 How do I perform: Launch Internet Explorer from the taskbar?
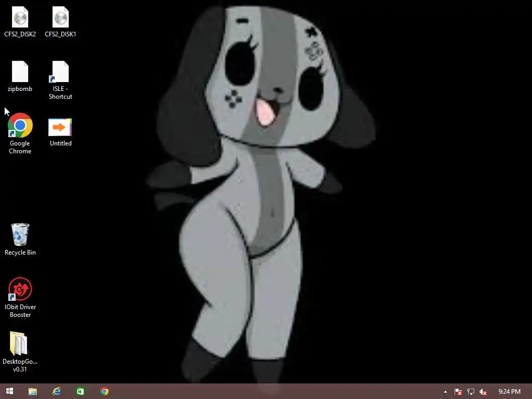pyautogui.click(x=56, y=392)
